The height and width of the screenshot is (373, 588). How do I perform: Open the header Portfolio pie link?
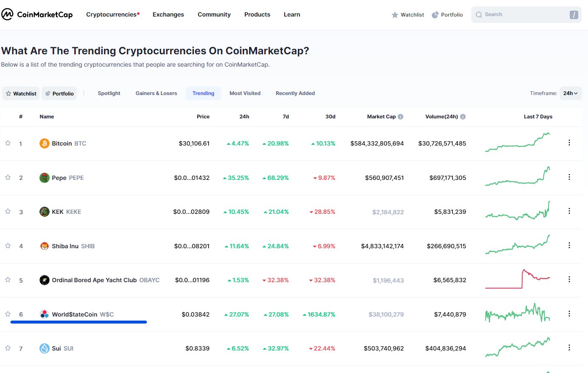coord(447,15)
